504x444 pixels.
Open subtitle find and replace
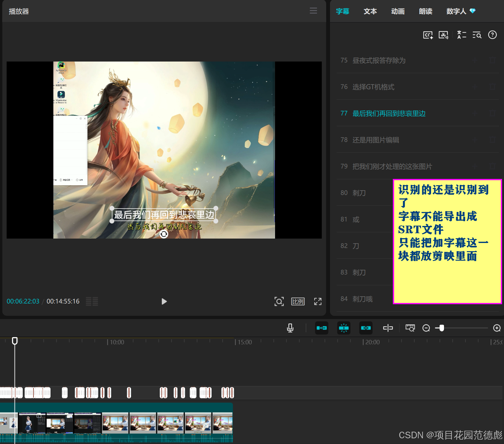(477, 35)
